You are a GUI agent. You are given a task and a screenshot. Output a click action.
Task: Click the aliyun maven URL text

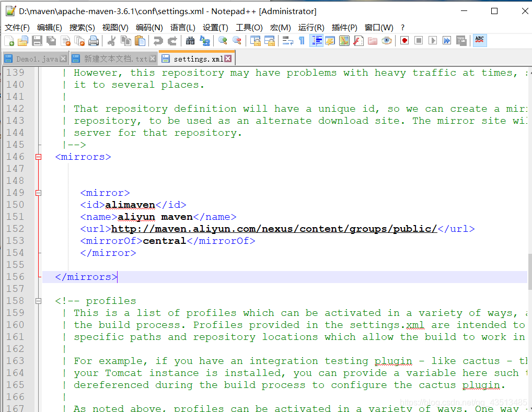click(274, 229)
